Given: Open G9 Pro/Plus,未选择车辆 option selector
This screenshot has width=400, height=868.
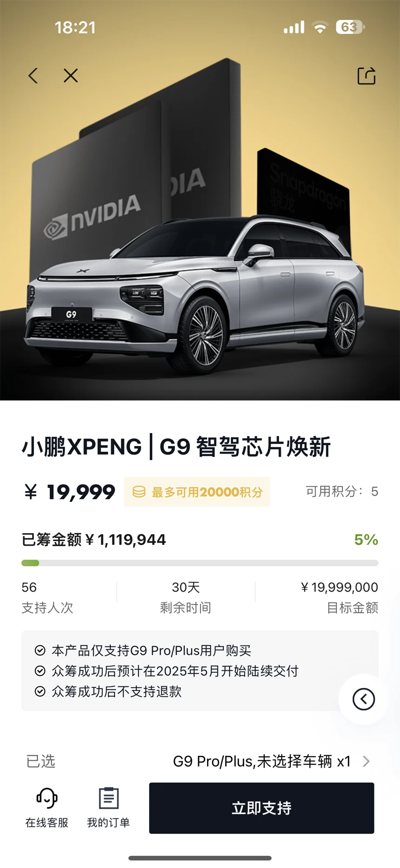Looking at the screenshot, I should point(262,761).
